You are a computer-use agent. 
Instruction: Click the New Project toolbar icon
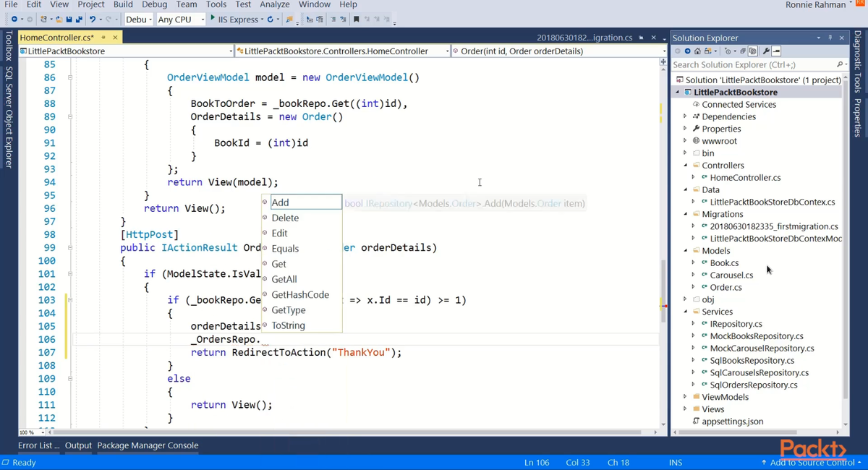pyautogui.click(x=45, y=20)
